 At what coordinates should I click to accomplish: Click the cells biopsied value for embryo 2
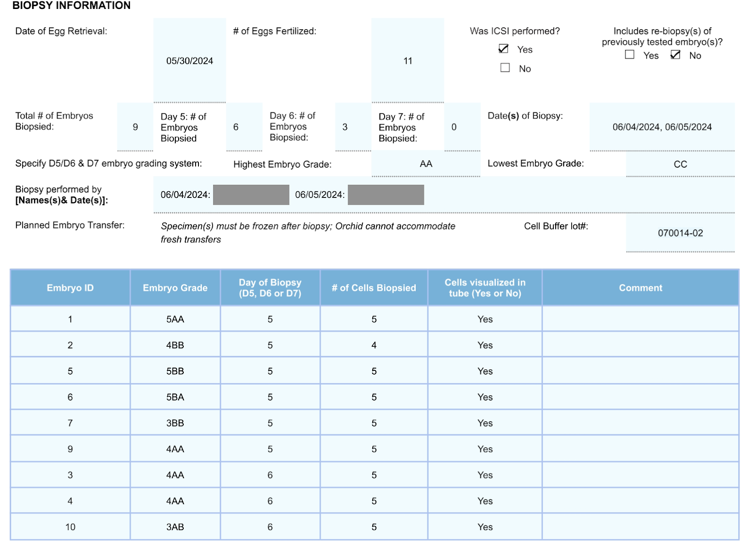pos(374,345)
